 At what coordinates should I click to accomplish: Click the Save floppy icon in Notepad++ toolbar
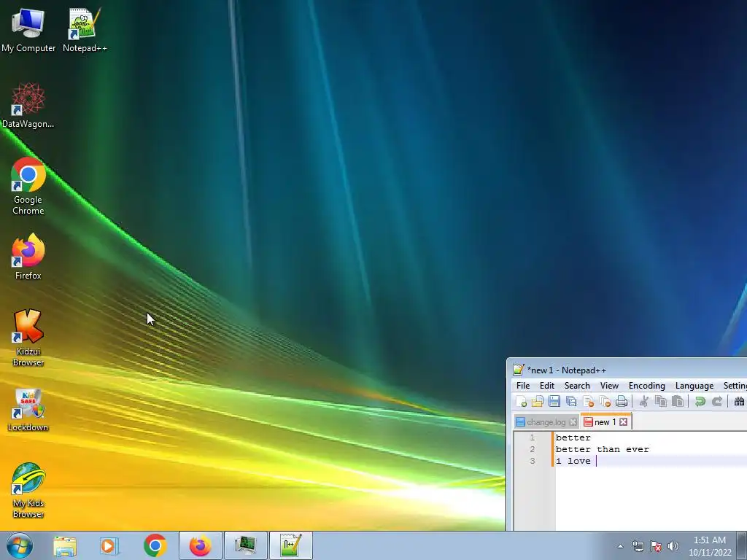[554, 402]
